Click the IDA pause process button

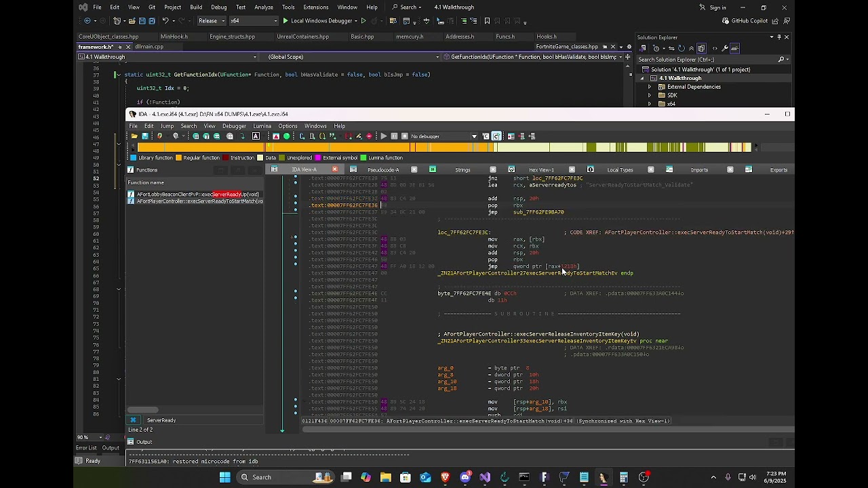[x=395, y=136]
